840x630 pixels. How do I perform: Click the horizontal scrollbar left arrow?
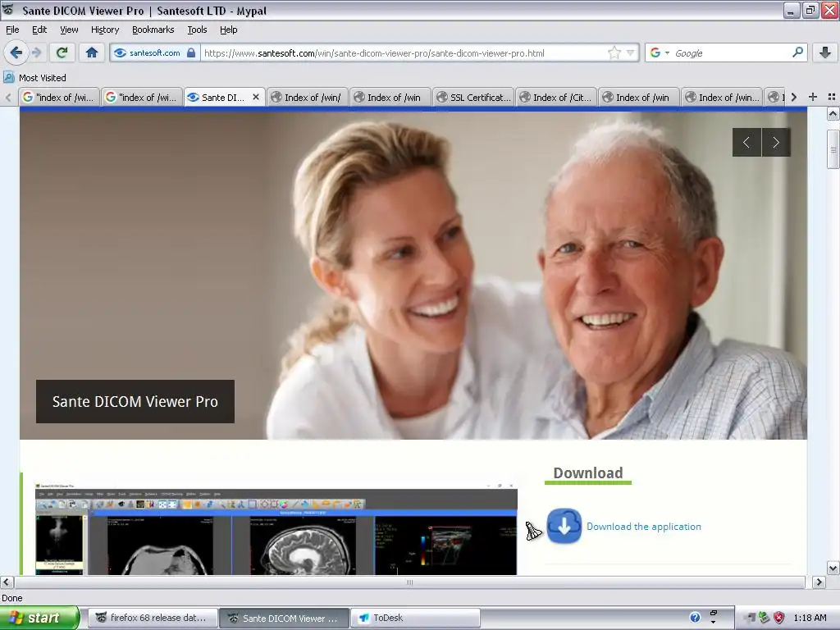(x=7, y=582)
